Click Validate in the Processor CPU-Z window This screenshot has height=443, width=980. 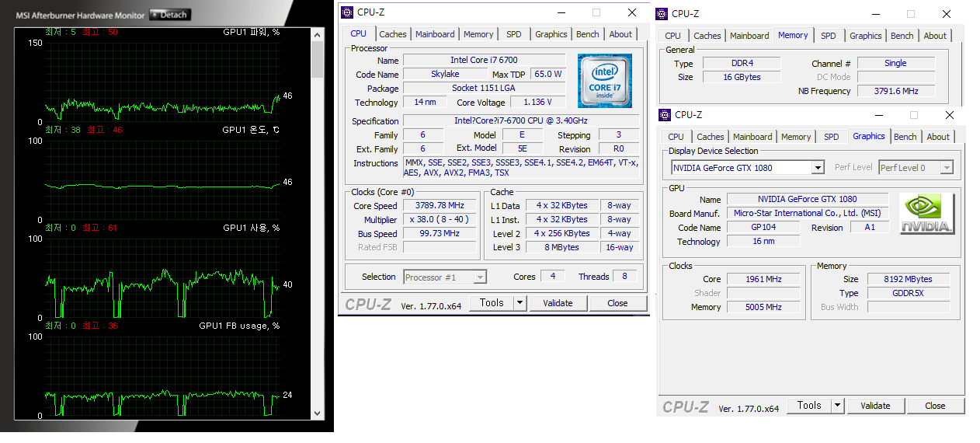pos(558,303)
